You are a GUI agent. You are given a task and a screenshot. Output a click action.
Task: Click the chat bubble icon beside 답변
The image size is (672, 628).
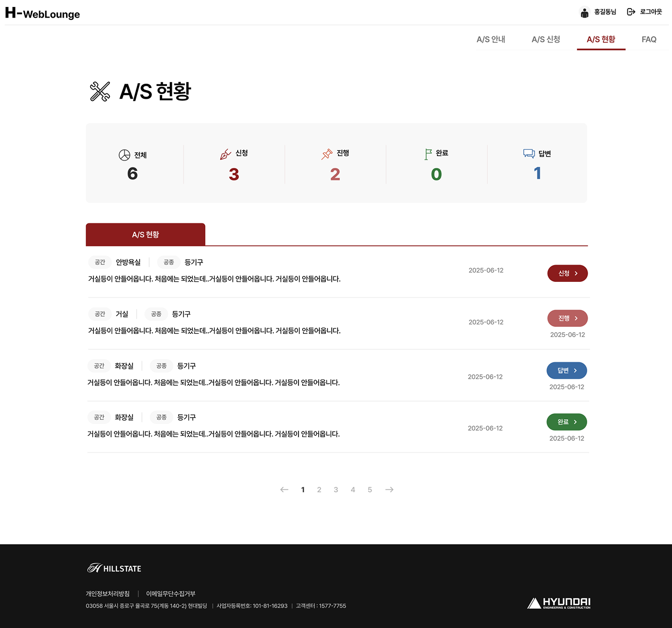[x=529, y=154]
